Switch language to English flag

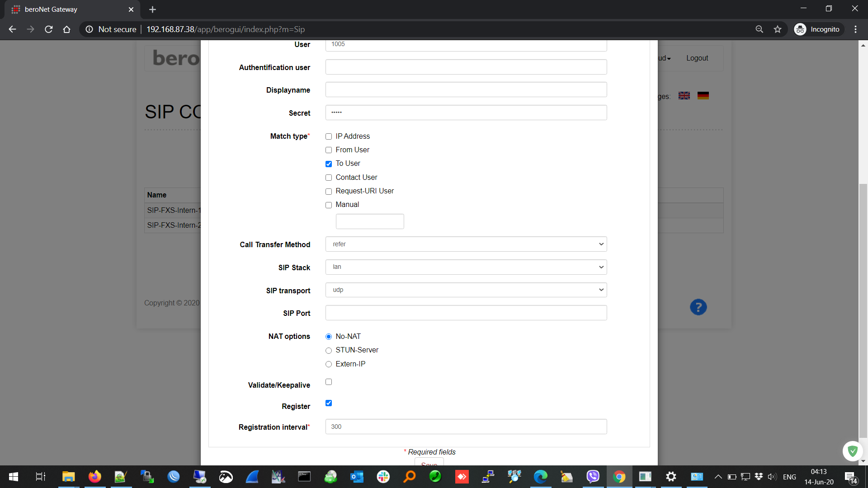tap(684, 96)
